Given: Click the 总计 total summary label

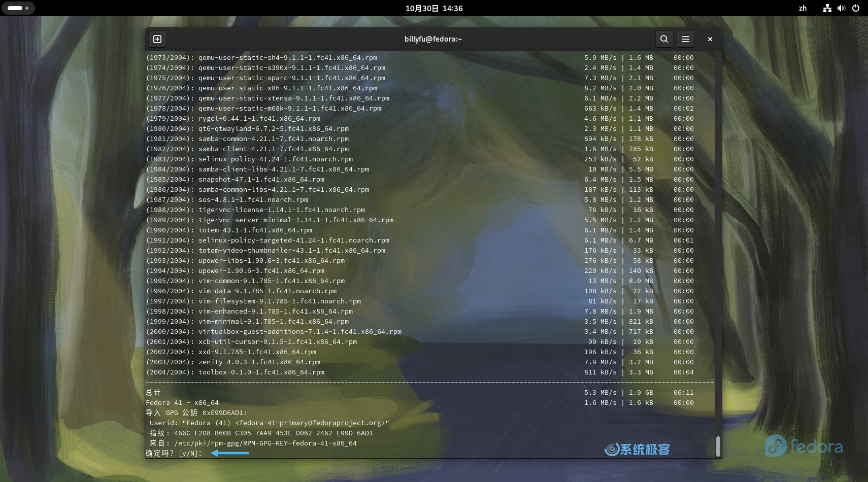Looking at the screenshot, I should [x=153, y=392].
